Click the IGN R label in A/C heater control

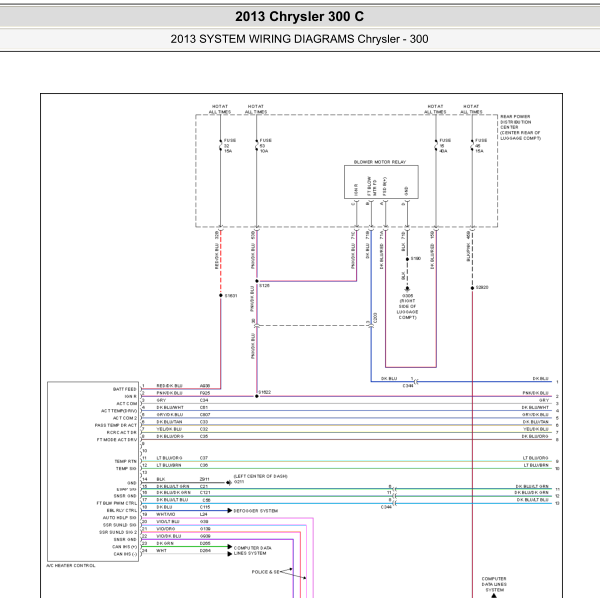click(130, 396)
